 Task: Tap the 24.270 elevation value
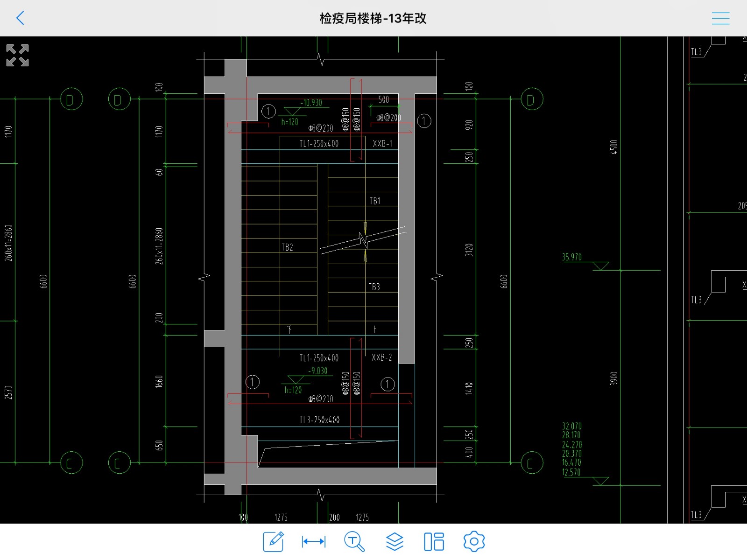572,445
